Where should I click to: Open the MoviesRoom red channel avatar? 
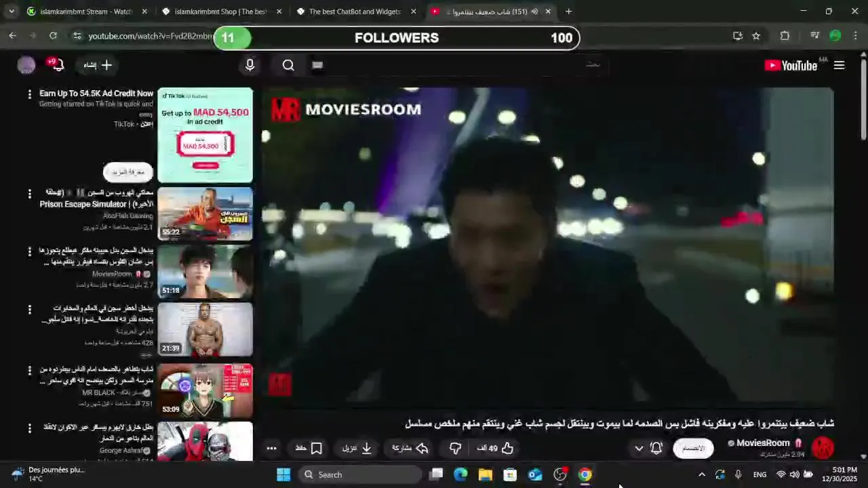click(x=823, y=448)
